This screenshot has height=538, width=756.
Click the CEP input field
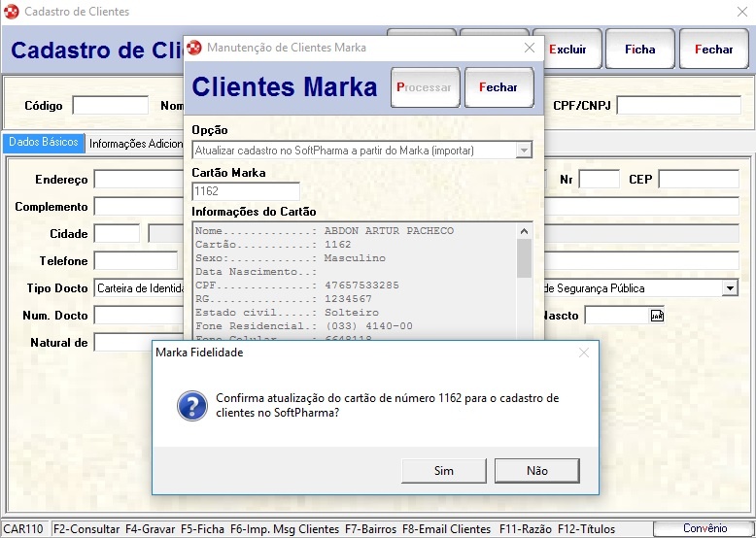(699, 180)
